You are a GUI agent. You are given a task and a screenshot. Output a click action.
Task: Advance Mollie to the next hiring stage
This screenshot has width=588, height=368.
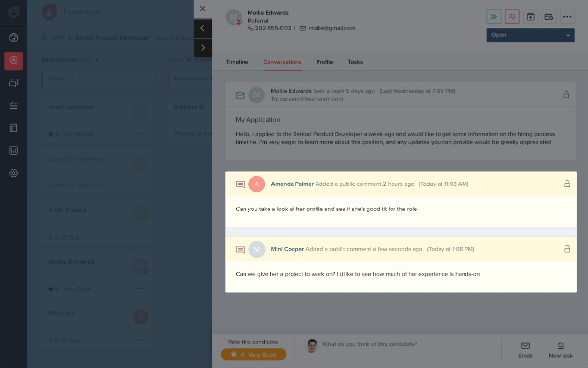(x=493, y=16)
